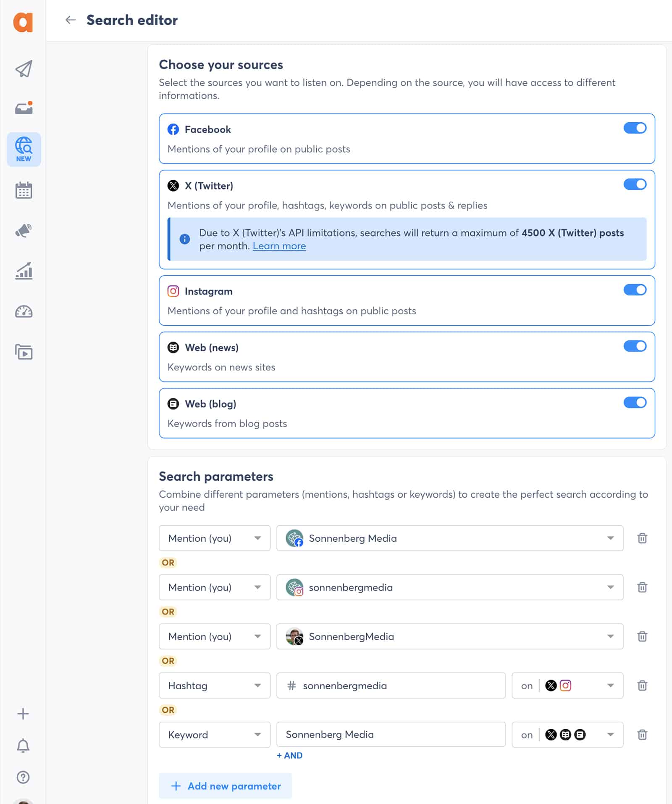Delete the Keyword parameter row
Image resolution: width=672 pixels, height=804 pixels.
point(642,735)
